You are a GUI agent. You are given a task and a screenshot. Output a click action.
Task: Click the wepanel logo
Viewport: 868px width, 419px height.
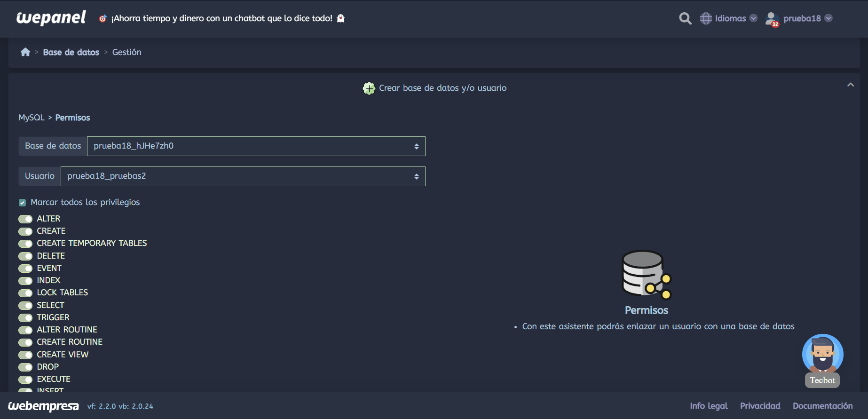(x=51, y=18)
